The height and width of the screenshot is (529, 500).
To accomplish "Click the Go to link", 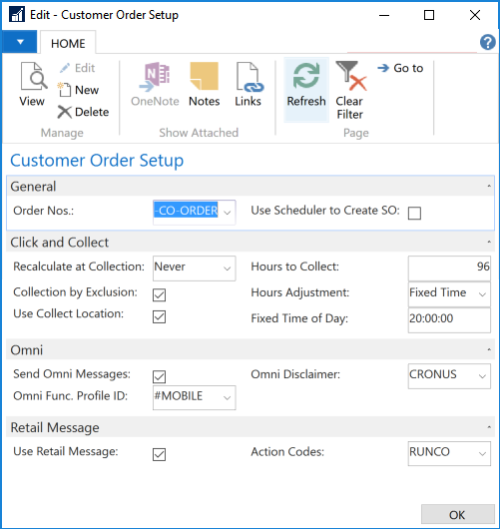I will coord(401,68).
